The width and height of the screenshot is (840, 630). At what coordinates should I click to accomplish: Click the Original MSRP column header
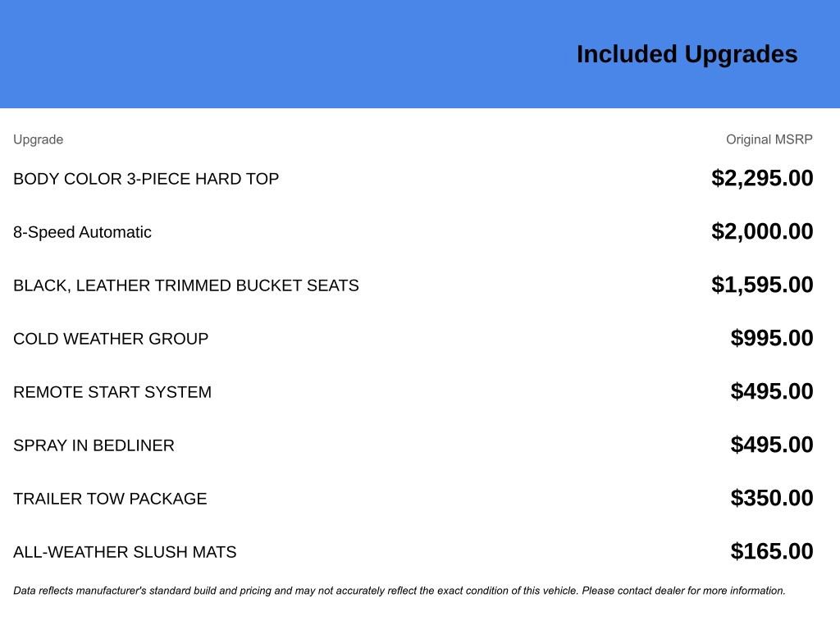pyautogui.click(x=769, y=139)
